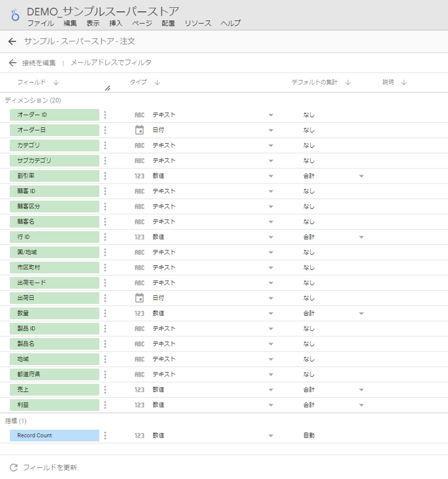Click the 指標 (1) section header
This screenshot has height=479, width=448.
(x=16, y=421)
